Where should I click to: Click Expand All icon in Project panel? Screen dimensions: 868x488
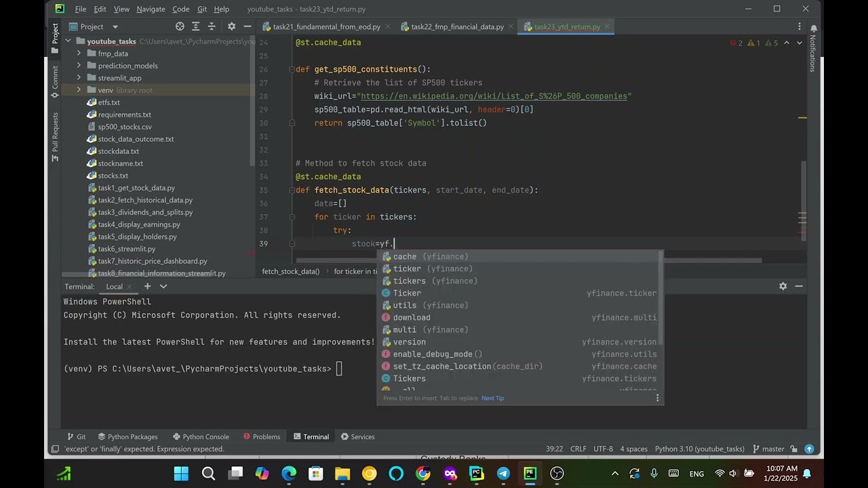(196, 26)
